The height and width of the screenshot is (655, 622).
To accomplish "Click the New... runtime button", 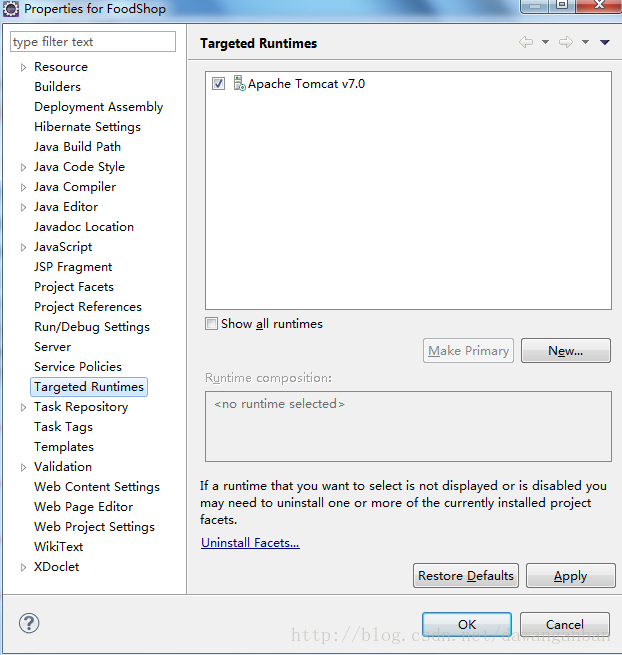I will click(566, 350).
